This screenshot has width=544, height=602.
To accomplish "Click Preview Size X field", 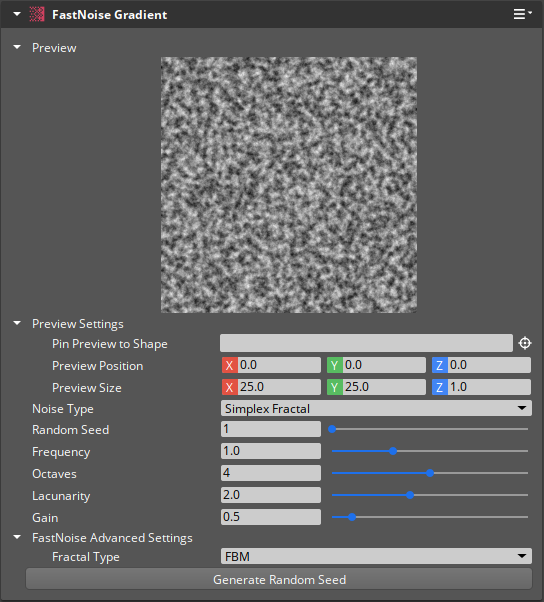I will click(x=279, y=387).
